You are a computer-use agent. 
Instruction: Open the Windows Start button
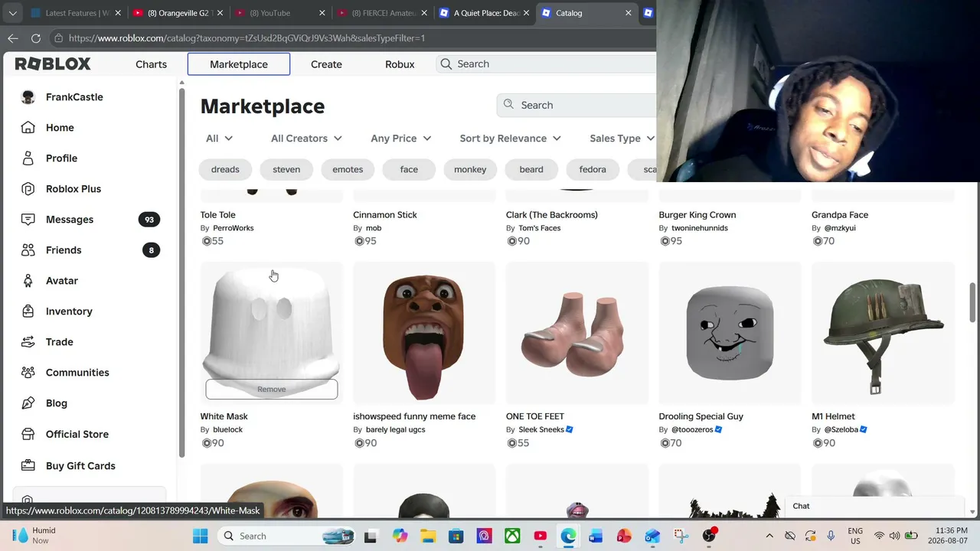click(x=201, y=536)
